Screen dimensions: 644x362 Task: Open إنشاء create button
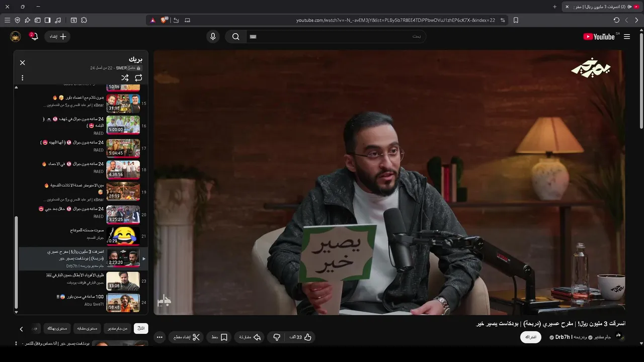click(57, 36)
